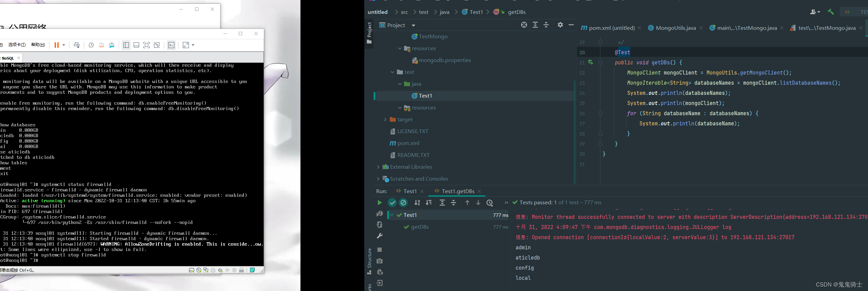
Task: Open Project panel gear options
Action: point(560,25)
